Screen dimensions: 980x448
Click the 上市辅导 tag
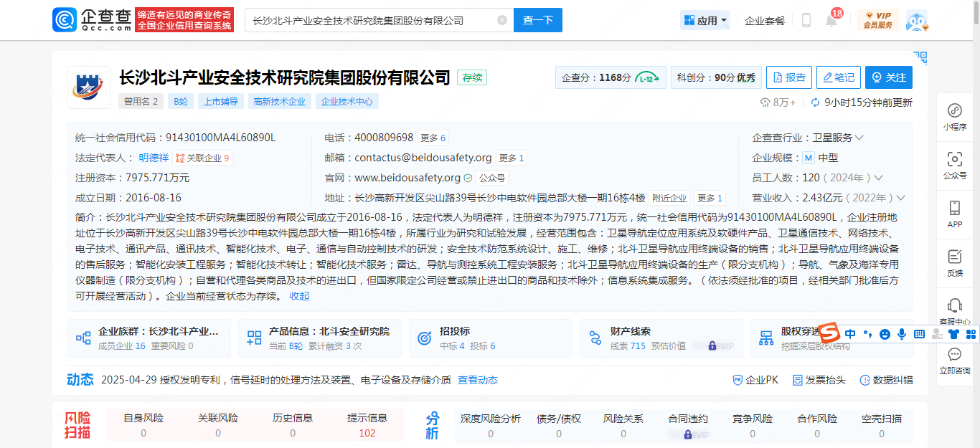click(x=220, y=102)
